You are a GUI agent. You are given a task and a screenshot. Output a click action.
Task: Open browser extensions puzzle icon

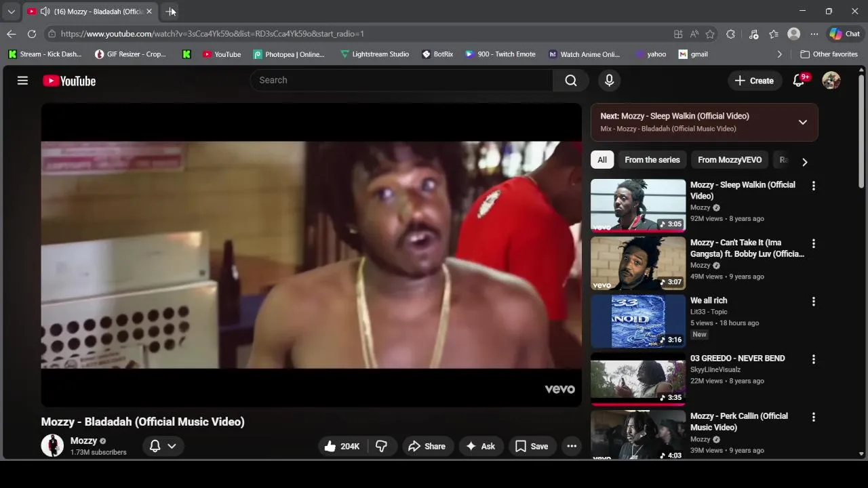730,34
